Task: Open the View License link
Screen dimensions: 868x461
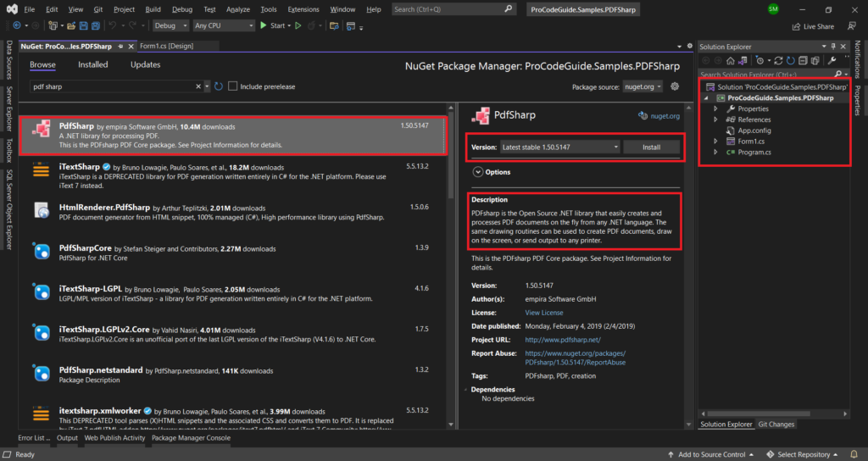Action: coord(544,313)
